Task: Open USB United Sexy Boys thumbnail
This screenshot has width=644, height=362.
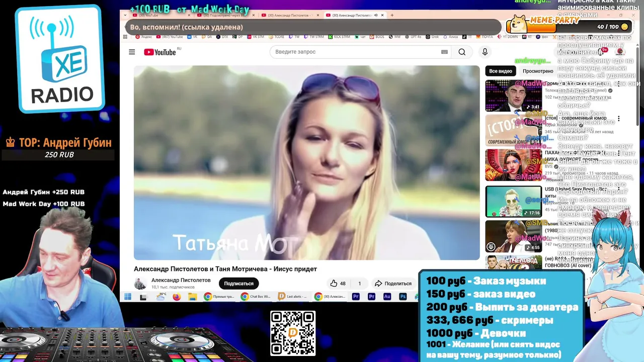Action: click(513, 202)
